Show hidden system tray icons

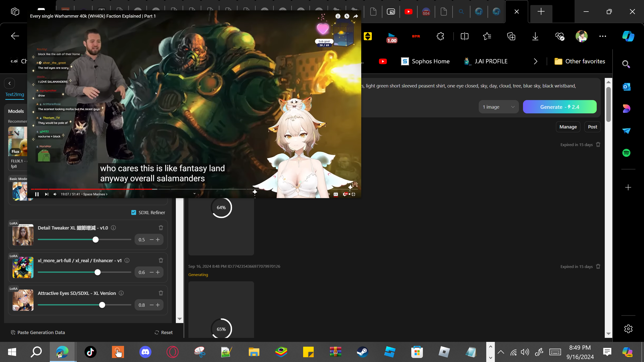coord(501,352)
